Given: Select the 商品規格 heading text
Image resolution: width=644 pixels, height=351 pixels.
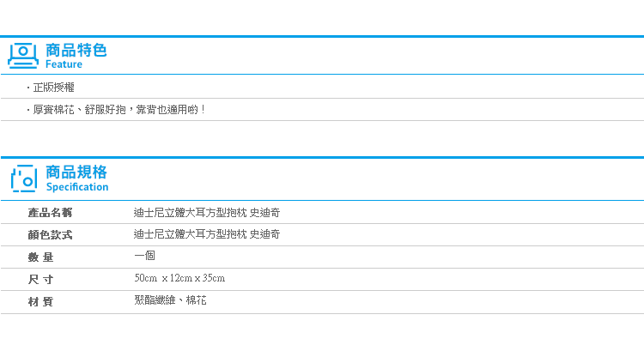Looking at the screenshot, I should [x=76, y=172].
